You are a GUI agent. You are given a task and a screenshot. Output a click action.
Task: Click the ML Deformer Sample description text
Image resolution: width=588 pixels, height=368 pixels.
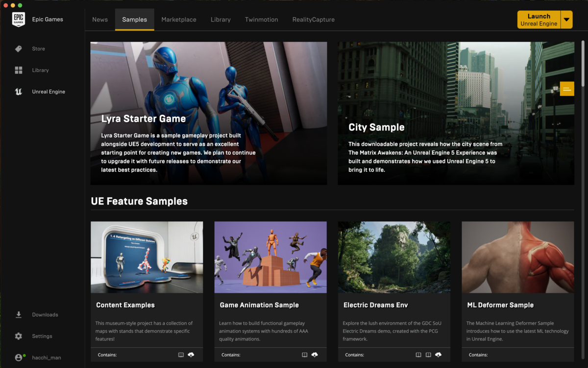pos(517,331)
